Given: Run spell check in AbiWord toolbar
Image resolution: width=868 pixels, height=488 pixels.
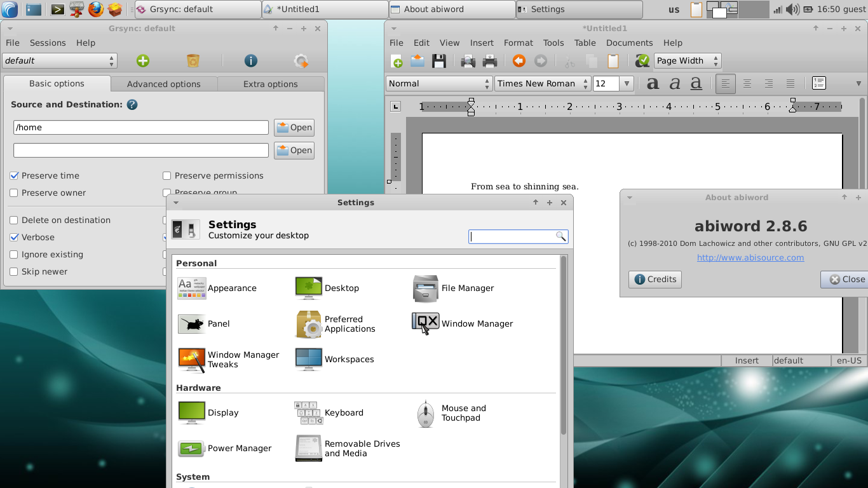Looking at the screenshot, I should pos(642,61).
